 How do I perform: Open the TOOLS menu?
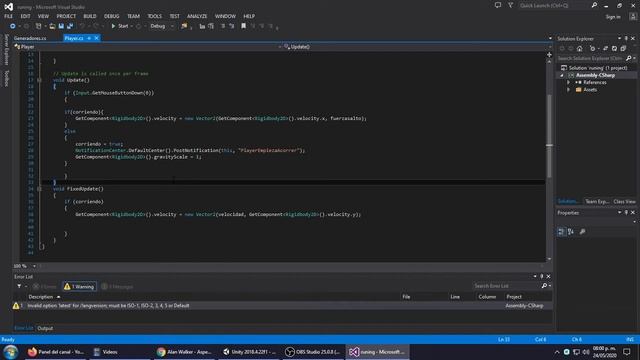click(154, 16)
